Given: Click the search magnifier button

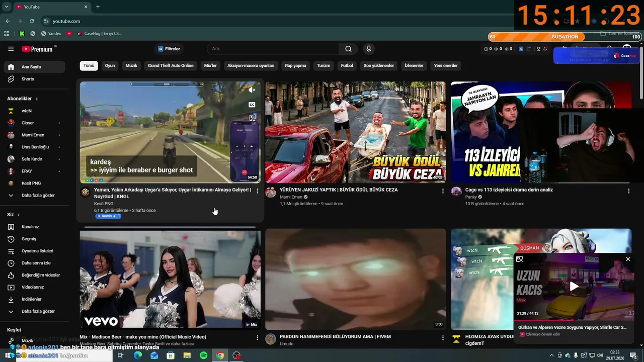Looking at the screenshot, I should pyautogui.click(x=348, y=49).
